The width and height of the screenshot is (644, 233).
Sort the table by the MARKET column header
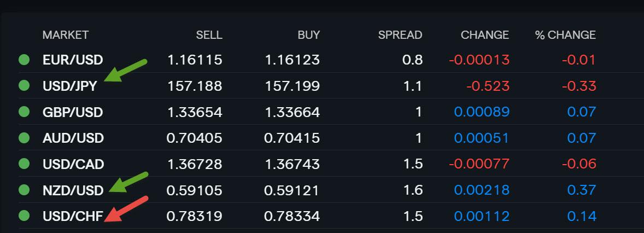click(x=65, y=35)
